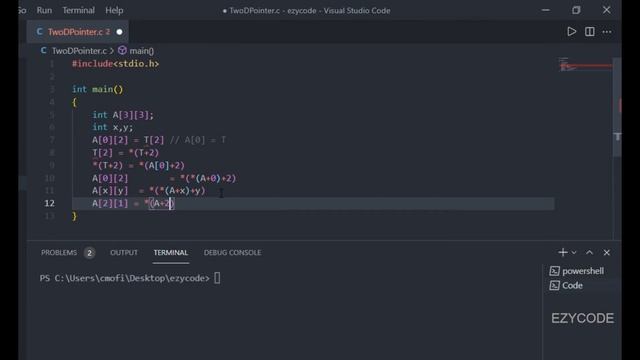The height and width of the screenshot is (360, 640).
Task: Click the #include<stdio.h> line
Action: tap(116, 64)
